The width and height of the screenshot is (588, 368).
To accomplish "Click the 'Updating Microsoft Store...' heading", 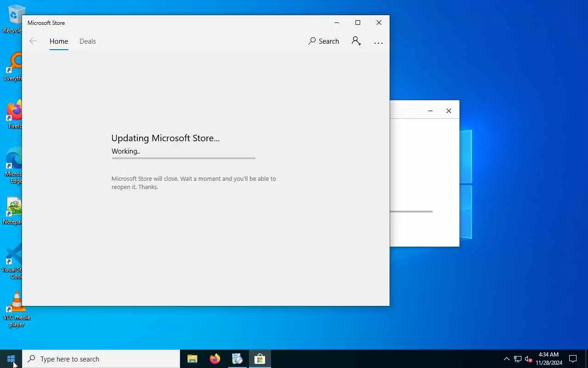I will [165, 138].
